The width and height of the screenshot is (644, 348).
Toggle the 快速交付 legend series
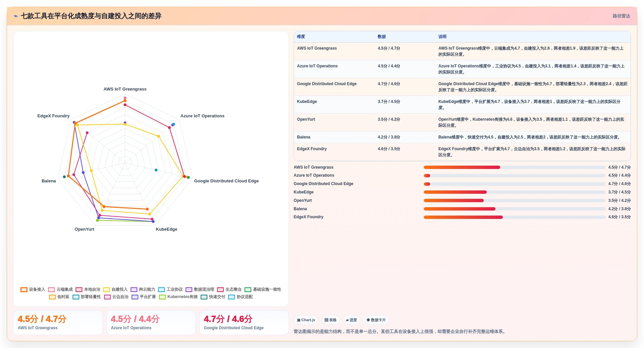click(x=213, y=297)
